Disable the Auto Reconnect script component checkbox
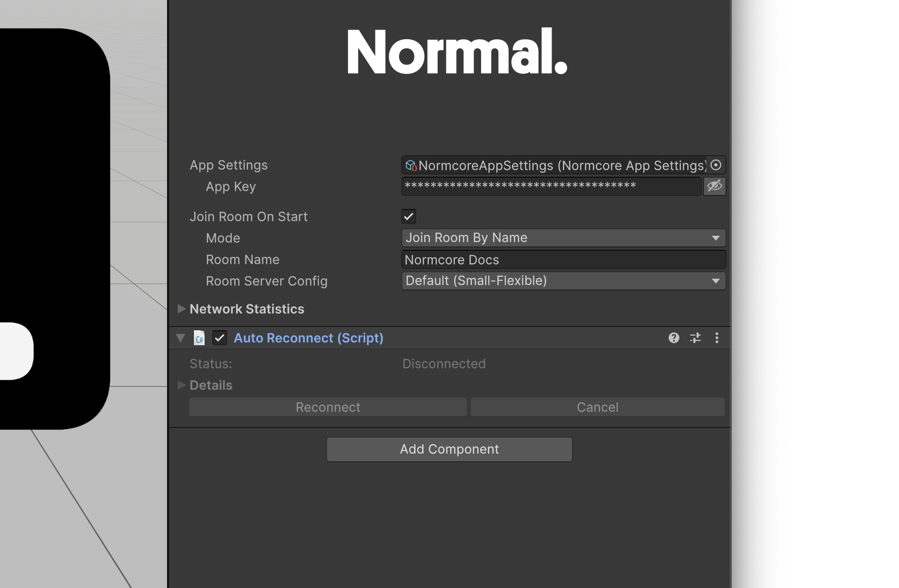 click(x=220, y=338)
